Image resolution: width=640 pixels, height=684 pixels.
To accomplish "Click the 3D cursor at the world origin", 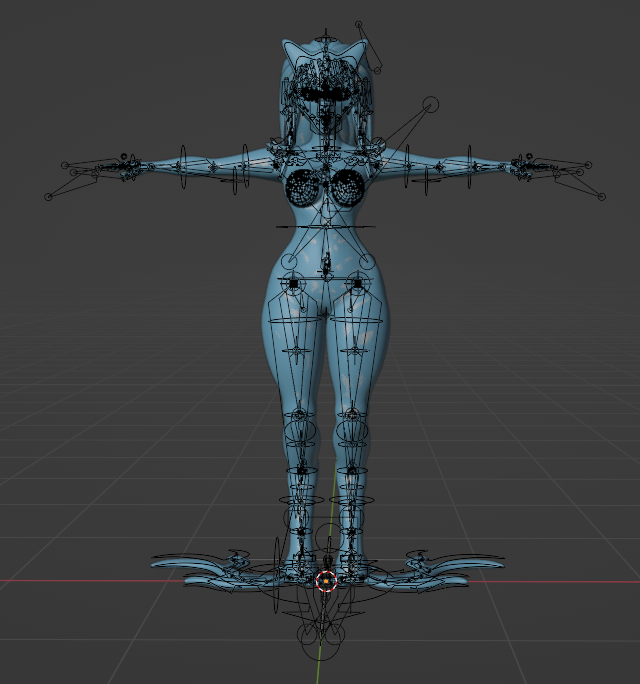I will tap(326, 580).
